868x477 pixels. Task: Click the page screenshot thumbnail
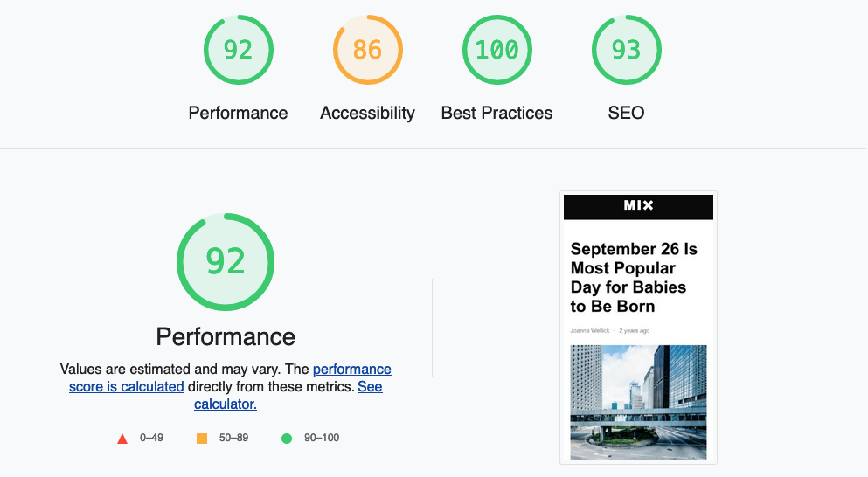(638, 328)
